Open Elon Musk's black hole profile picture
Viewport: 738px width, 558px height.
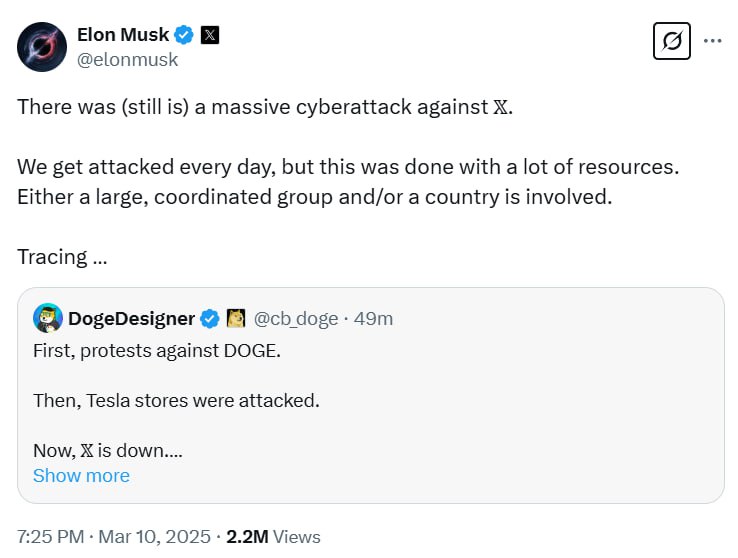(42, 47)
